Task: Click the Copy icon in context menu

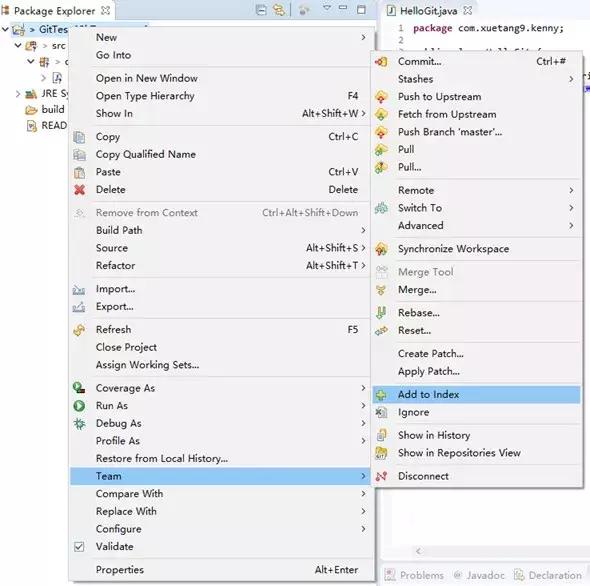Action: pos(79,137)
